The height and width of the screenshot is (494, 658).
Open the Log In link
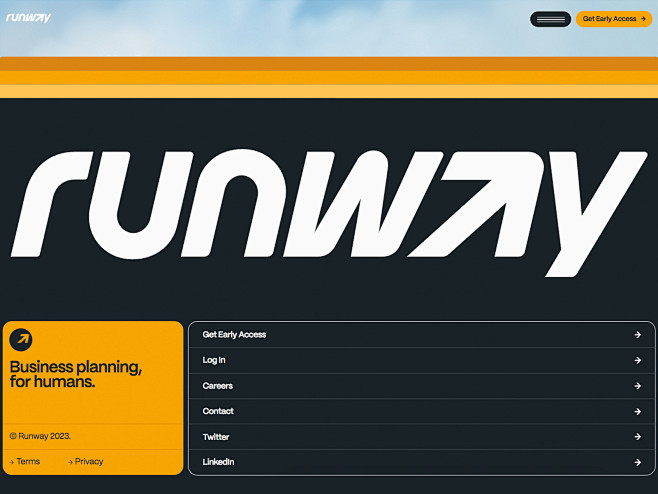point(214,360)
